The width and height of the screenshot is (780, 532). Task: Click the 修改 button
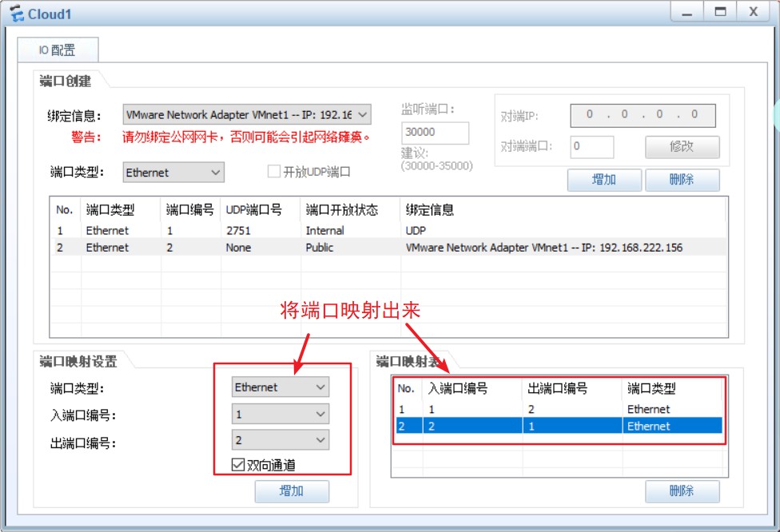tap(682, 147)
